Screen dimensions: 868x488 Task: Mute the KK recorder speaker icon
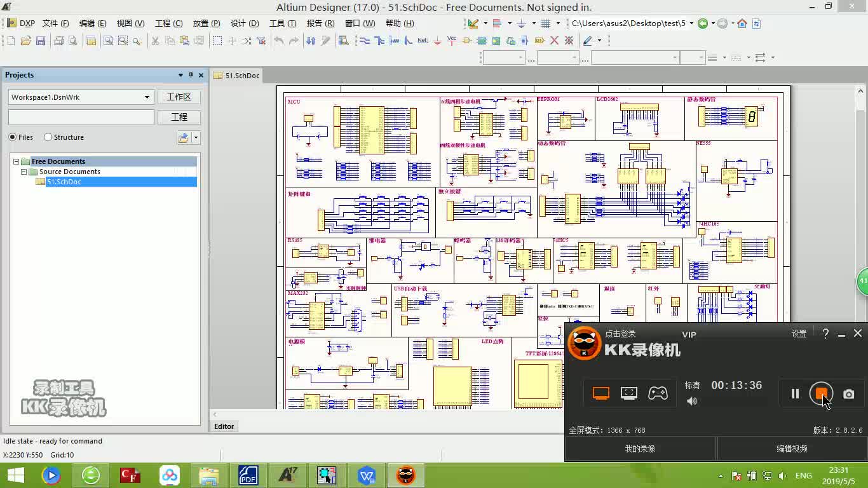(x=692, y=401)
